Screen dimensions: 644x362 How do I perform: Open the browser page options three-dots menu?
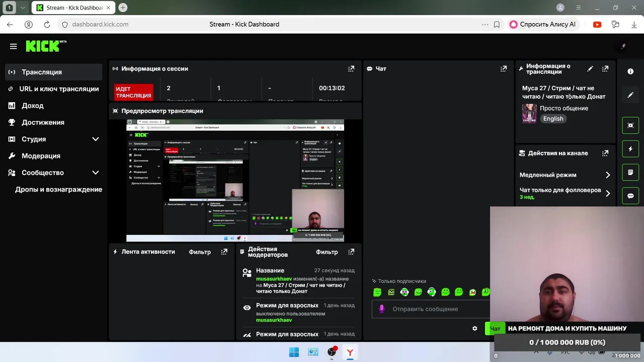pyautogui.click(x=485, y=24)
